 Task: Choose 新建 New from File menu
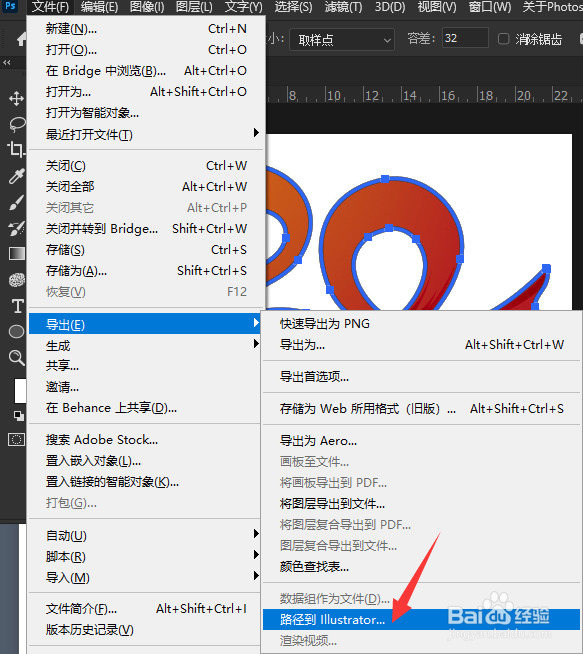146,29
